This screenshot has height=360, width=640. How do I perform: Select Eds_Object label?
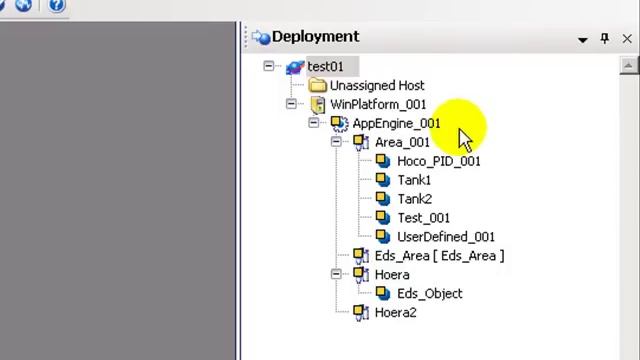pyautogui.click(x=430, y=293)
